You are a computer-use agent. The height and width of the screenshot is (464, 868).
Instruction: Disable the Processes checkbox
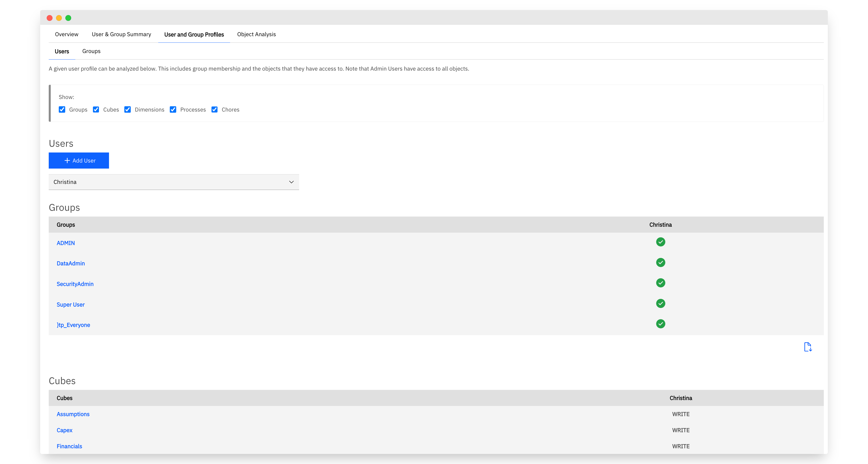(x=173, y=110)
